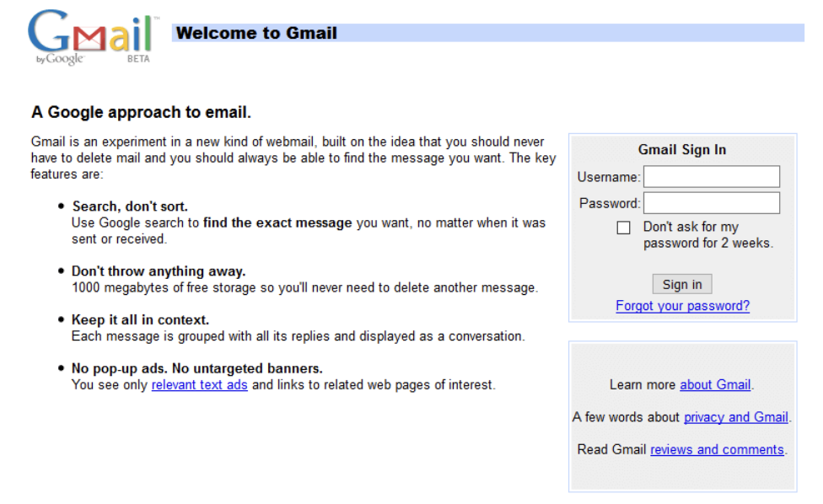Click inside the Username input field
The image size is (823, 504).
click(711, 177)
